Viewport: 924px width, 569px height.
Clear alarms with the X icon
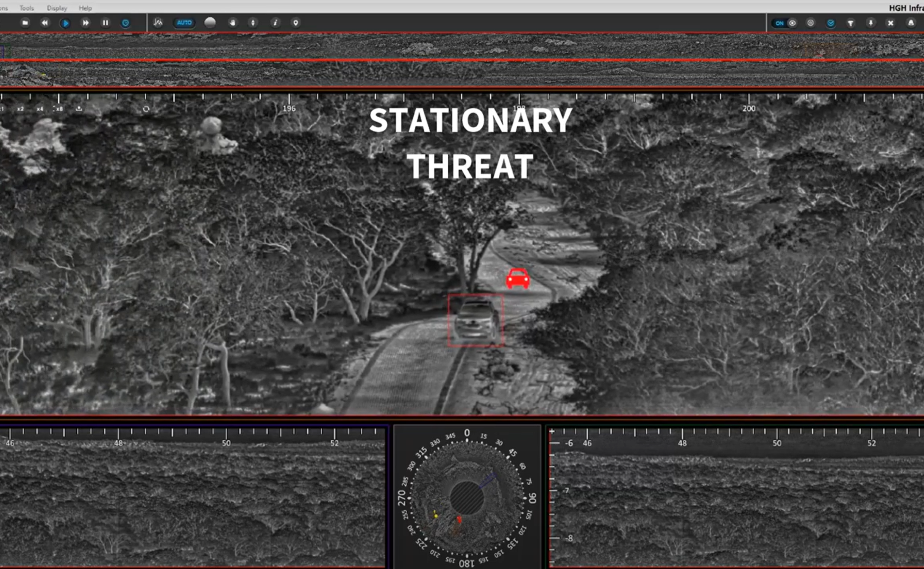click(891, 23)
